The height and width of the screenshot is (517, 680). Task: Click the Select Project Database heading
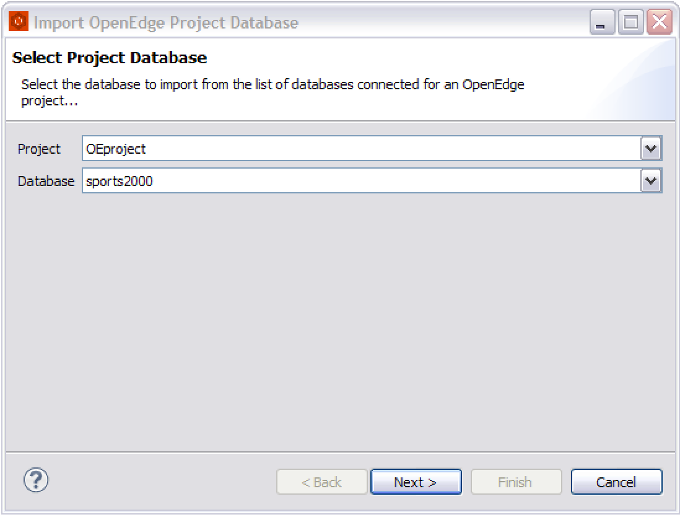110,58
